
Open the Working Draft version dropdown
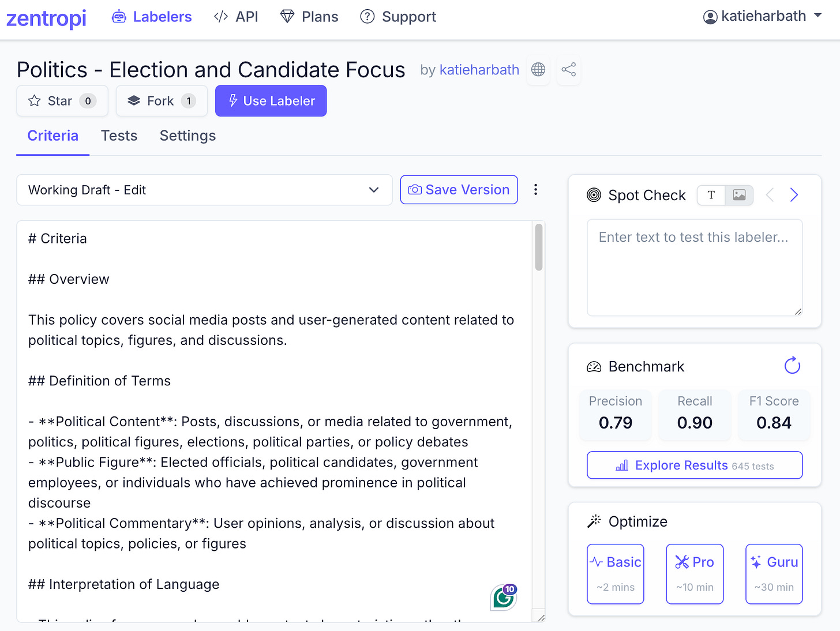tap(204, 190)
